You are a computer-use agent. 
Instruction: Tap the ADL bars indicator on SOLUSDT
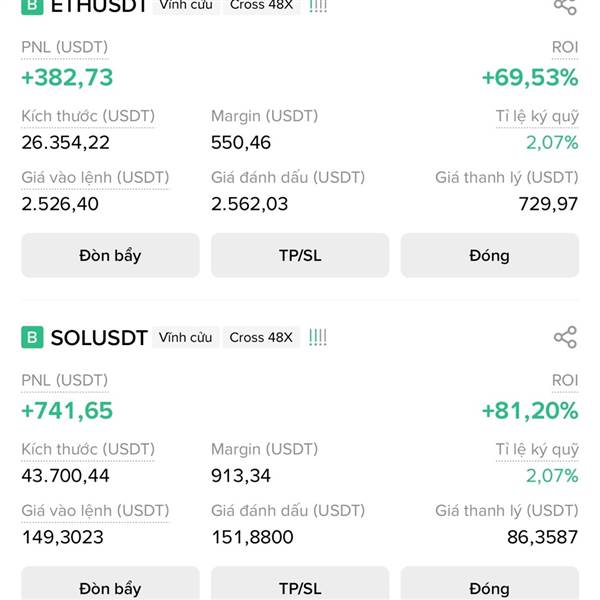coord(318,337)
